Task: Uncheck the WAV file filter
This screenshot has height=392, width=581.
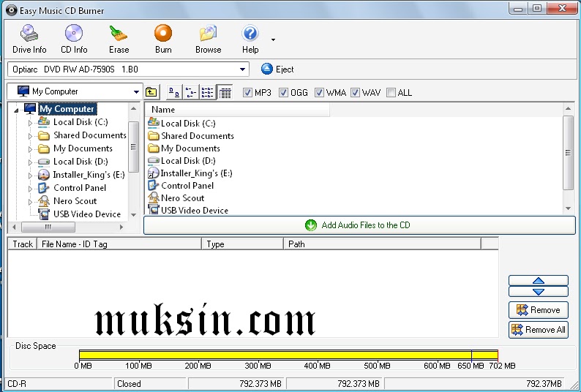Action: pos(355,92)
